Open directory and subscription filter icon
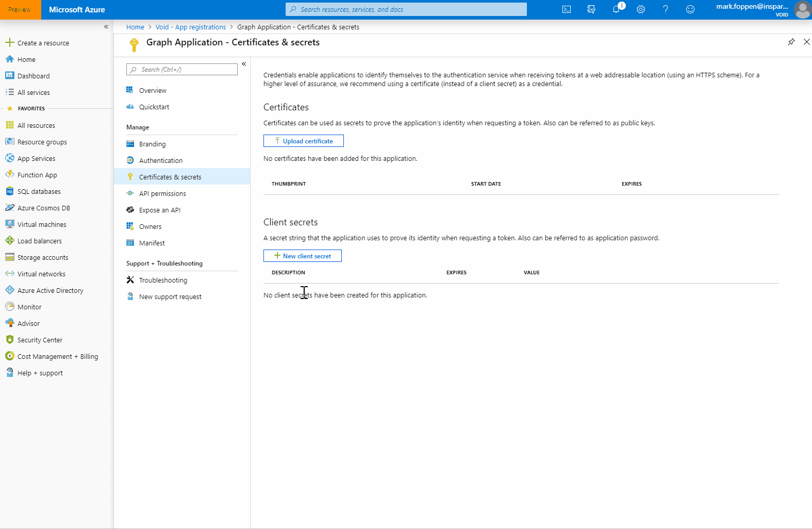Image resolution: width=812 pixels, height=529 pixels. (x=591, y=9)
